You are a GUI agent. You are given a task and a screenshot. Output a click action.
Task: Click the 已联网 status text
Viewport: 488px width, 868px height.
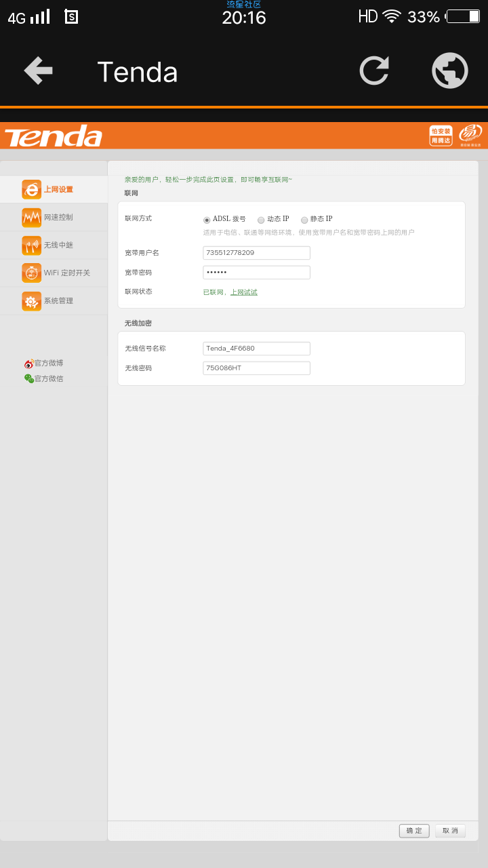pyautogui.click(x=213, y=292)
